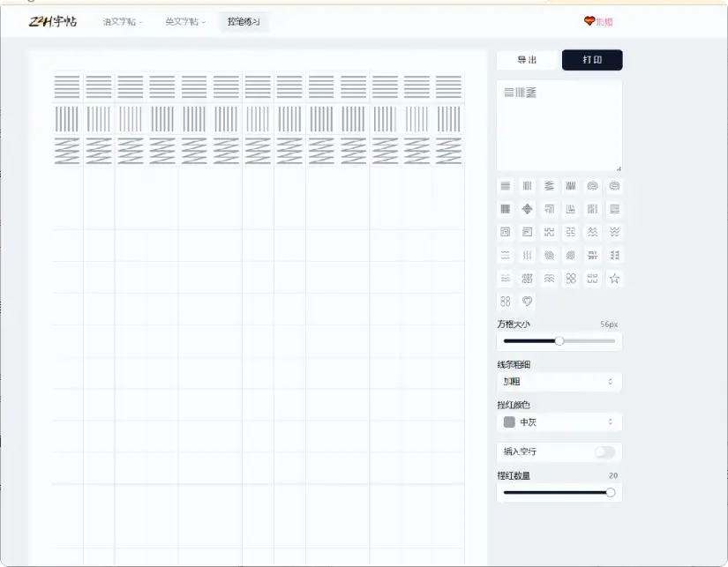Choose the zigzag stroke pattern icon

pos(550,185)
